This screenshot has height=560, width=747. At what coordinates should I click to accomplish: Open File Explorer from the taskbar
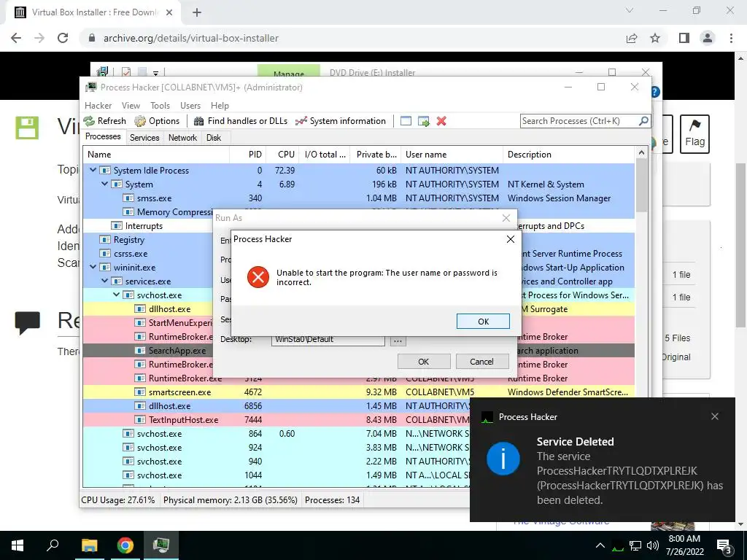tap(89, 545)
